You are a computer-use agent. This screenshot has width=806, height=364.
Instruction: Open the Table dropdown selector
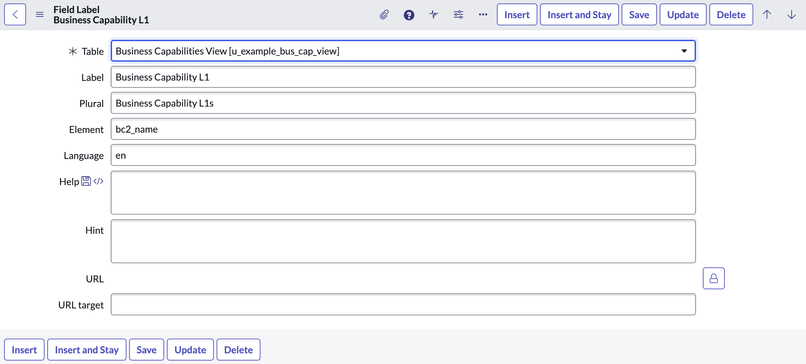coord(403,51)
